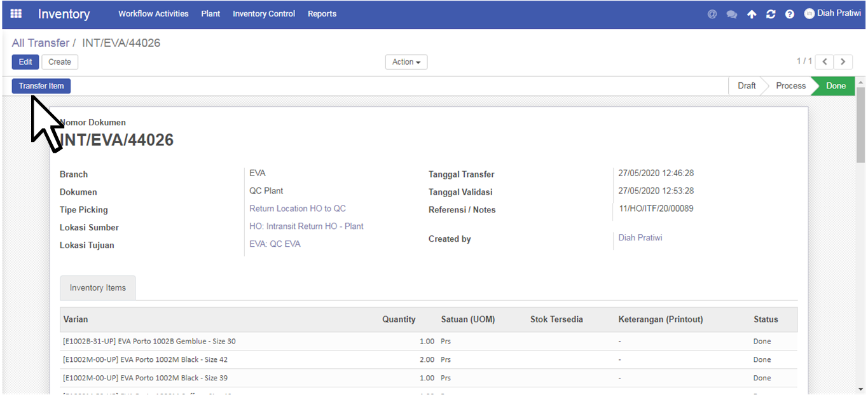Open the Diah Pratiwi user menu

(832, 13)
